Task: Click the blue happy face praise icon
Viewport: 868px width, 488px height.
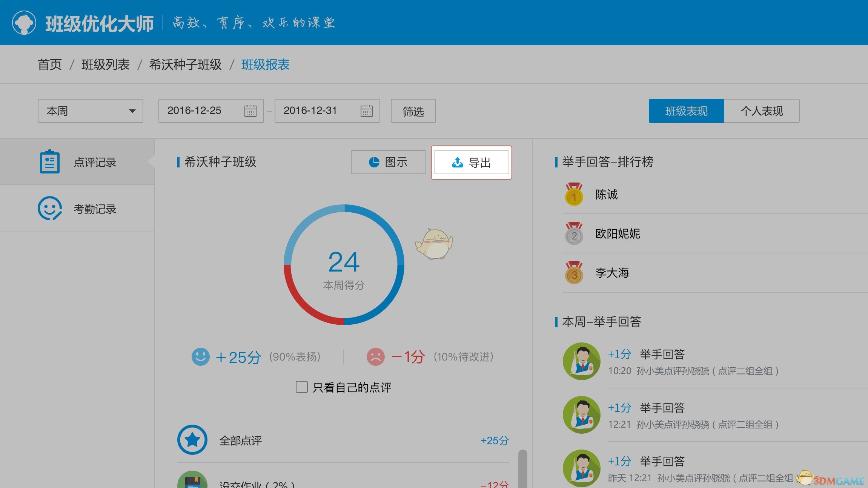Action: 201,356
